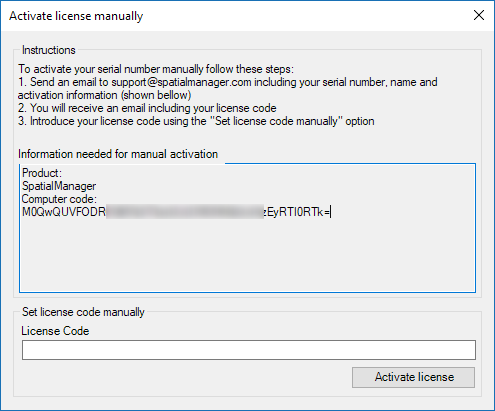Click the 'Product:' line in the info box
The image size is (495, 411).
click(x=42, y=173)
